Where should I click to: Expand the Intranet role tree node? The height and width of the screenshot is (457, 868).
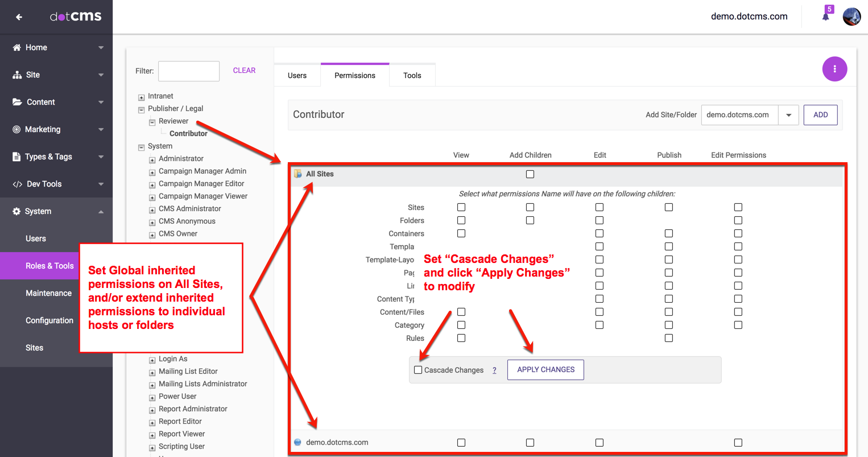[142, 97]
